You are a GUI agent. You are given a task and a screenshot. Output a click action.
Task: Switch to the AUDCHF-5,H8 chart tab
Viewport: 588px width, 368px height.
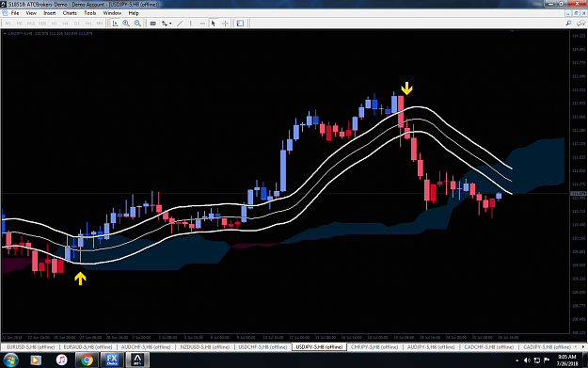pyautogui.click(x=146, y=347)
